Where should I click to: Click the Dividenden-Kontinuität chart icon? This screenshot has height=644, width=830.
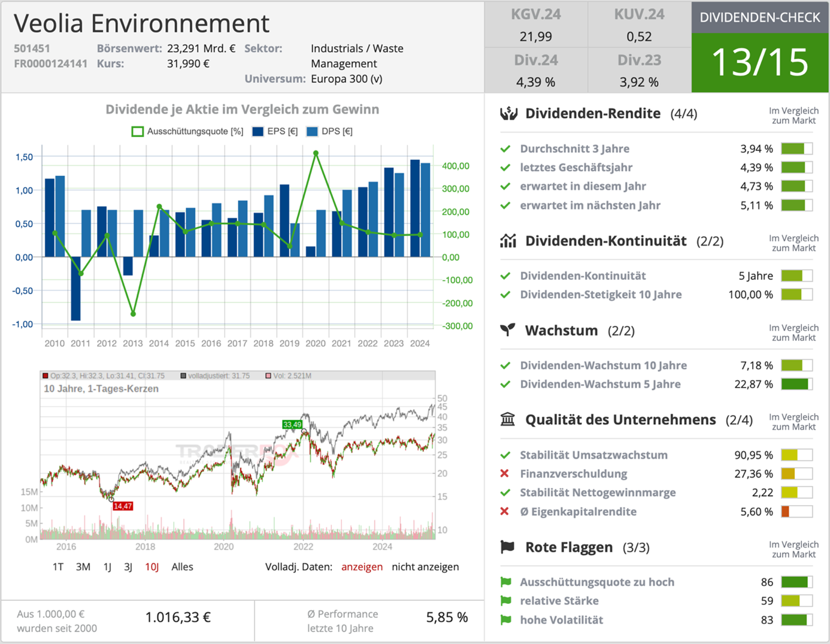pyautogui.click(x=508, y=241)
